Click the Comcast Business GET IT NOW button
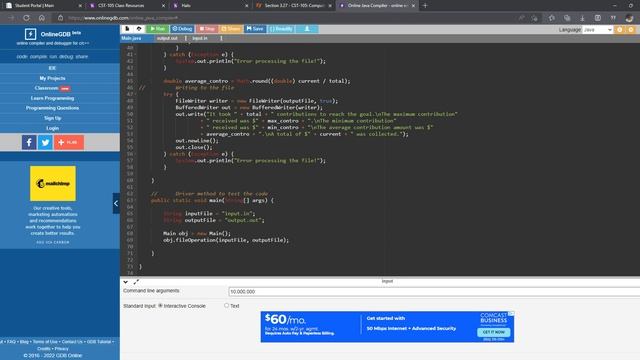 coord(493,332)
